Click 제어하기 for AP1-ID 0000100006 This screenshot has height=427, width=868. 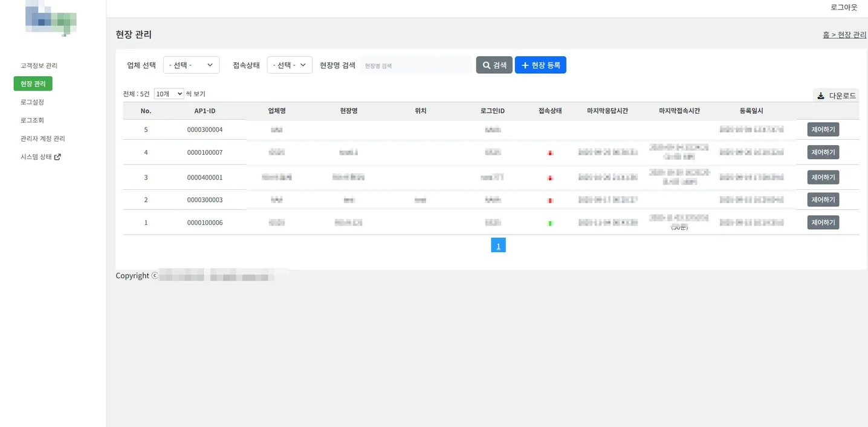point(823,223)
